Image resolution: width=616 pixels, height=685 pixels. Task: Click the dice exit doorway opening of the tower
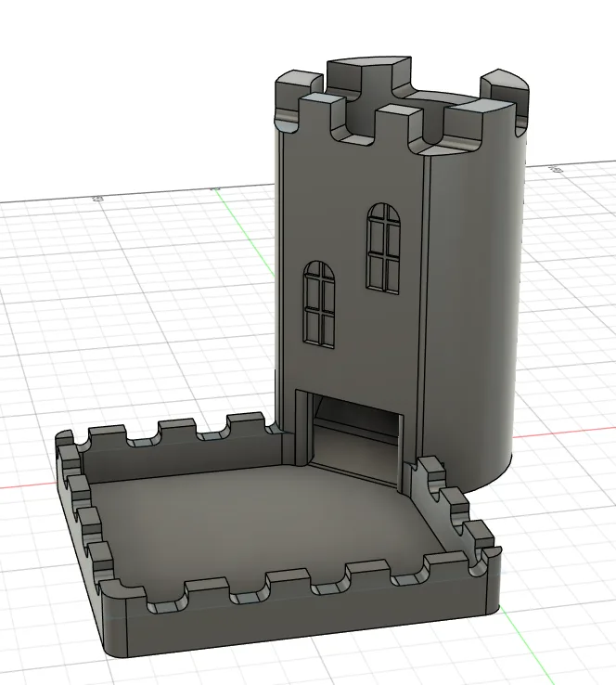pyautogui.click(x=355, y=438)
